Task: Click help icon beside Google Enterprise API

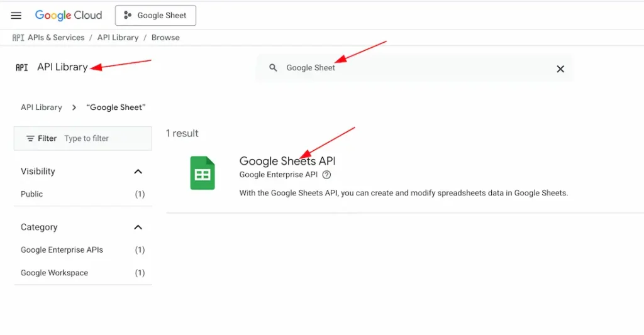Action: click(326, 175)
